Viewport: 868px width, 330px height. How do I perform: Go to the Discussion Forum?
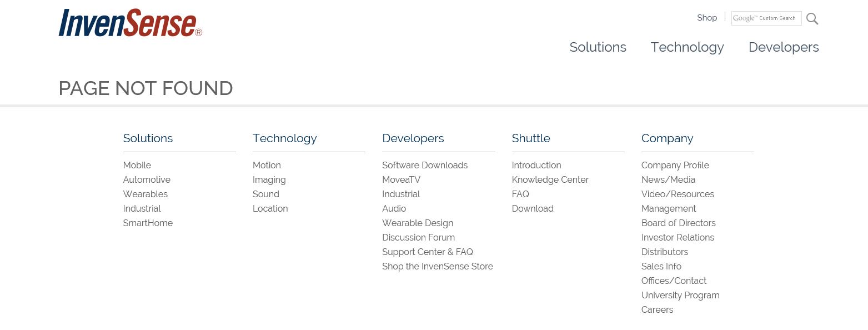418,237
